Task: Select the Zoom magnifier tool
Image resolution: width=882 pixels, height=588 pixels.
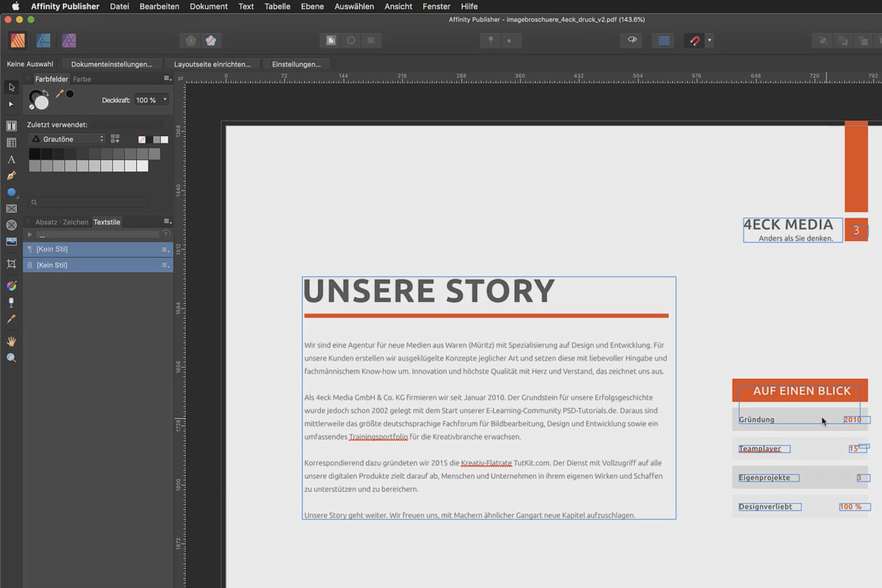Action: pos(11,358)
